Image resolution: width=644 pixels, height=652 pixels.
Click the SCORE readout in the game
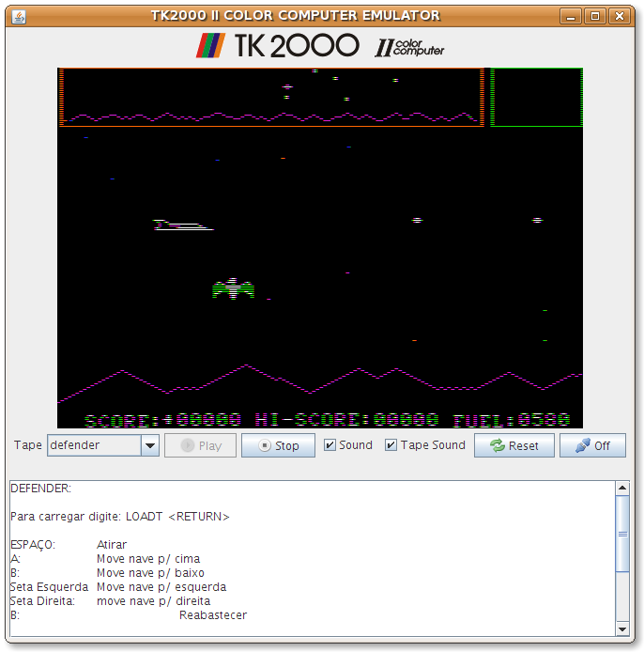pyautogui.click(x=162, y=420)
